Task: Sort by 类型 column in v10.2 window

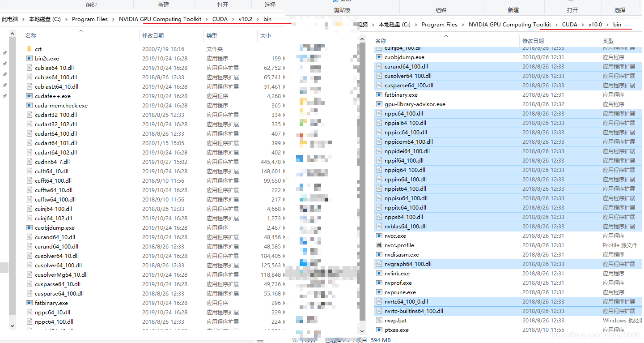Action: click(212, 35)
